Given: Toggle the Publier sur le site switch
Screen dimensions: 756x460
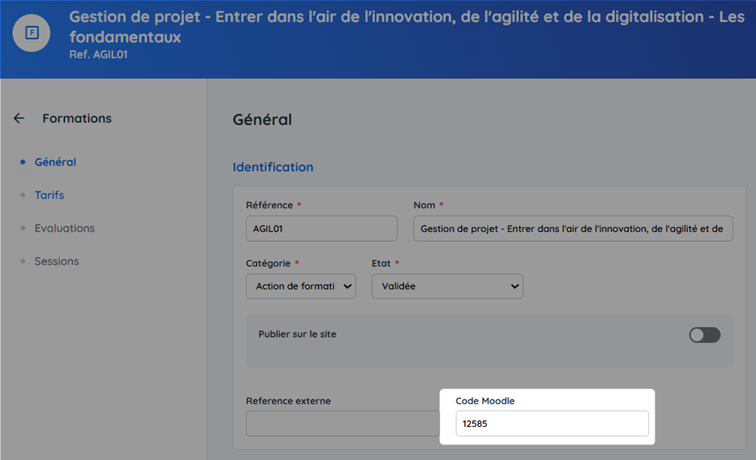Looking at the screenshot, I should pyautogui.click(x=704, y=335).
